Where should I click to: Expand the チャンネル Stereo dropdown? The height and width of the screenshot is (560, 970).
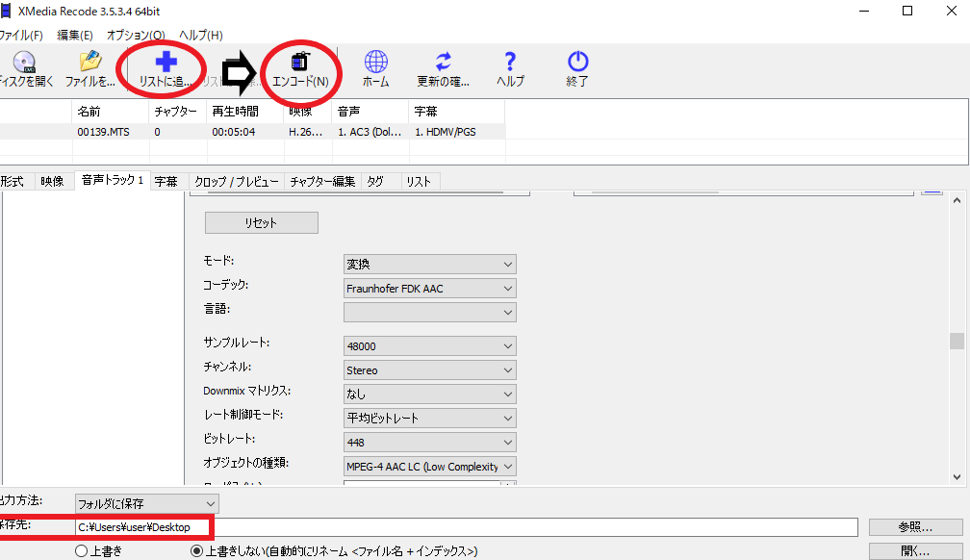pyautogui.click(x=429, y=369)
